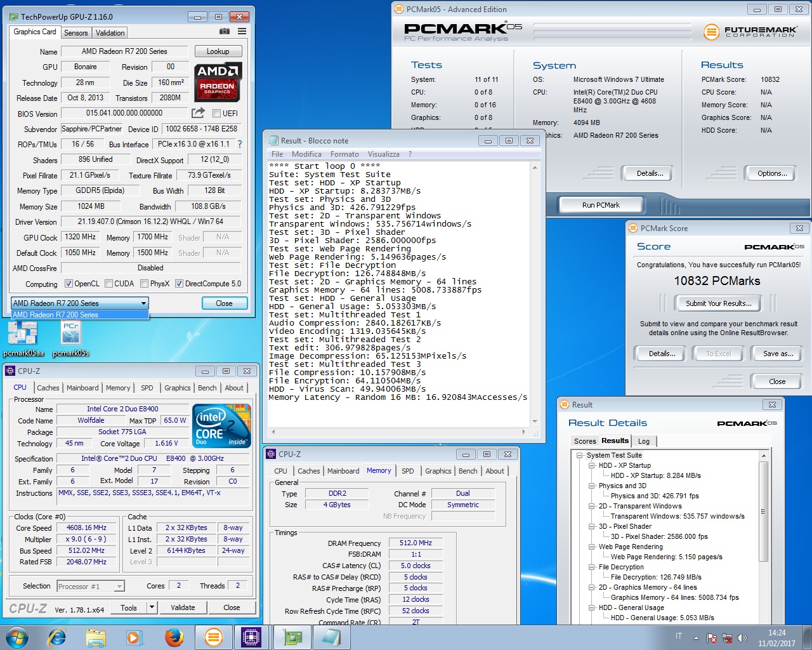Open the GPU selection dropdown in GPU-Z
Viewport: 812px width, 650px height.
click(x=80, y=303)
